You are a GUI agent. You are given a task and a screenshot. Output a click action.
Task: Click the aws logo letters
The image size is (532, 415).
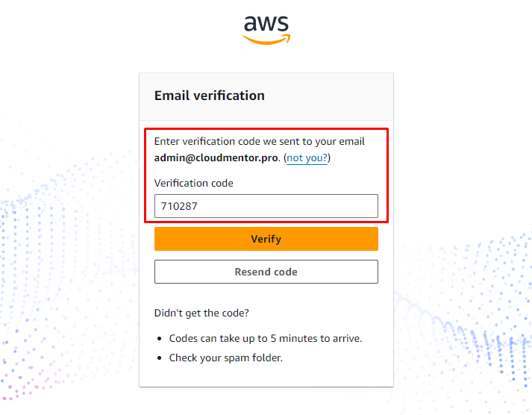tap(266, 23)
